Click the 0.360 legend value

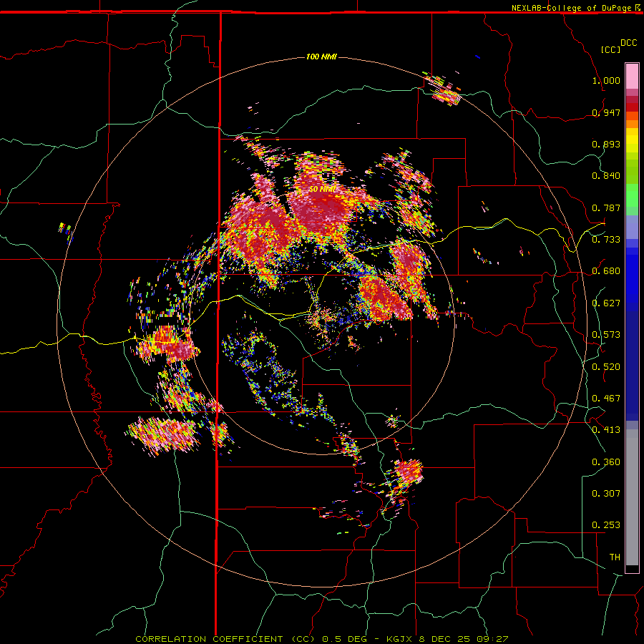[606, 462]
